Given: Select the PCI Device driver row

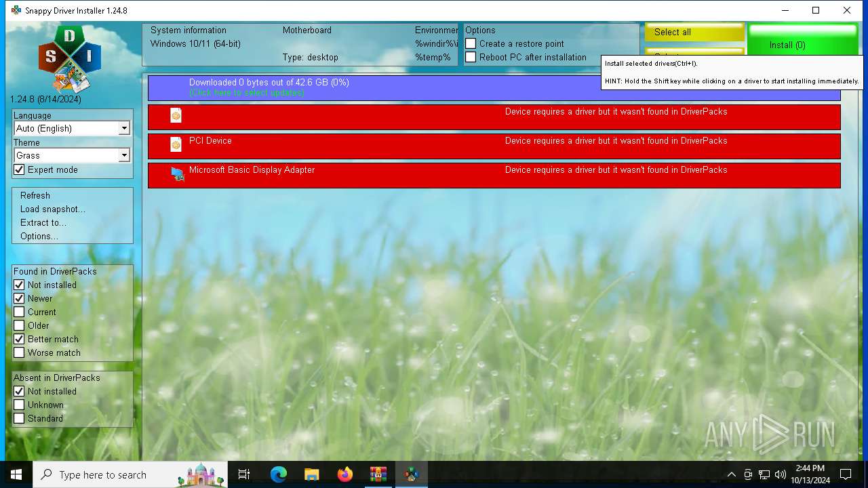Looking at the screenshot, I should pos(494,146).
